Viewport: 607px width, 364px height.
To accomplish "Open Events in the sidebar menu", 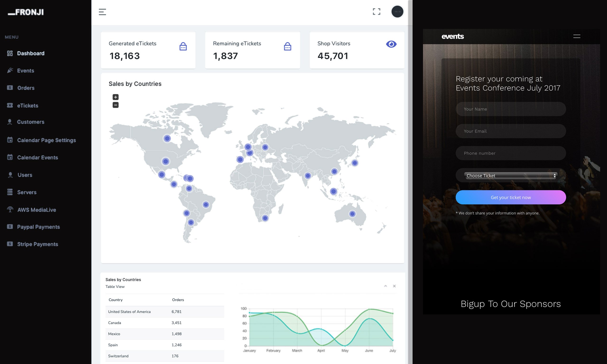I will coord(26,71).
